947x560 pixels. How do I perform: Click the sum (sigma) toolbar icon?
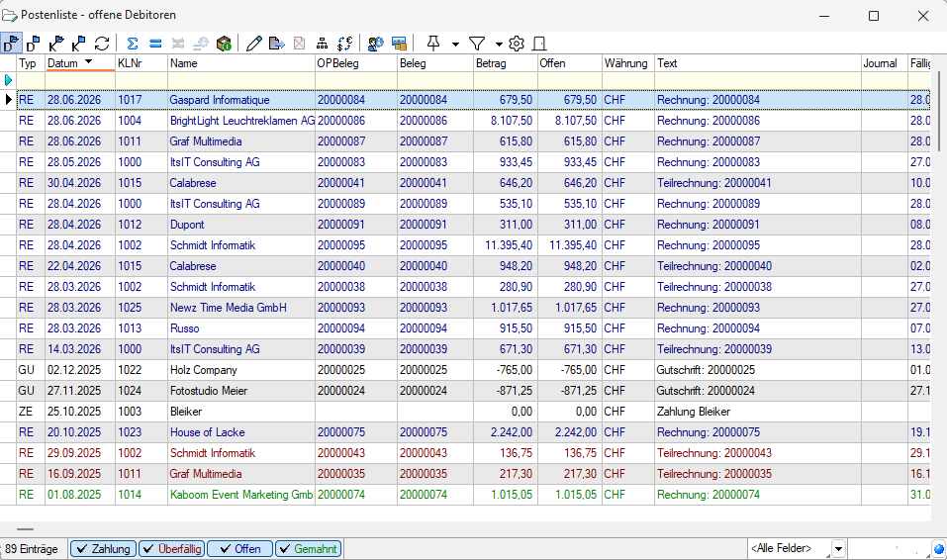pos(133,44)
